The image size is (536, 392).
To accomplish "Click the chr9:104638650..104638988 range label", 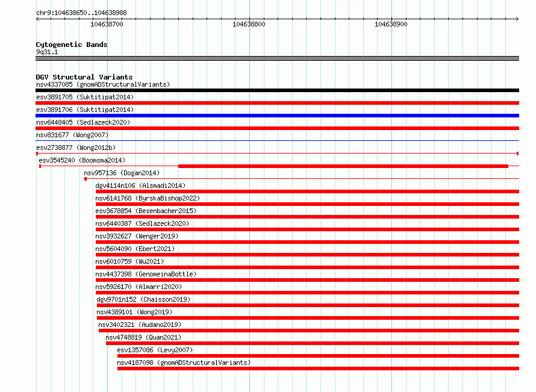I will (81, 13).
